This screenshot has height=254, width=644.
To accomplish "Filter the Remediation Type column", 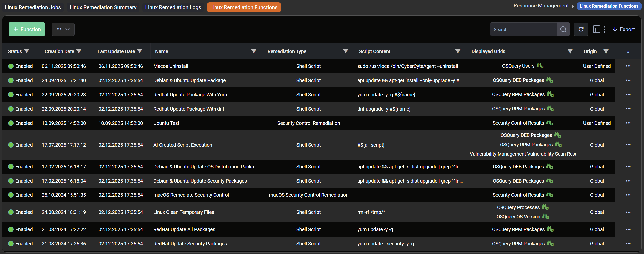I will tap(346, 51).
